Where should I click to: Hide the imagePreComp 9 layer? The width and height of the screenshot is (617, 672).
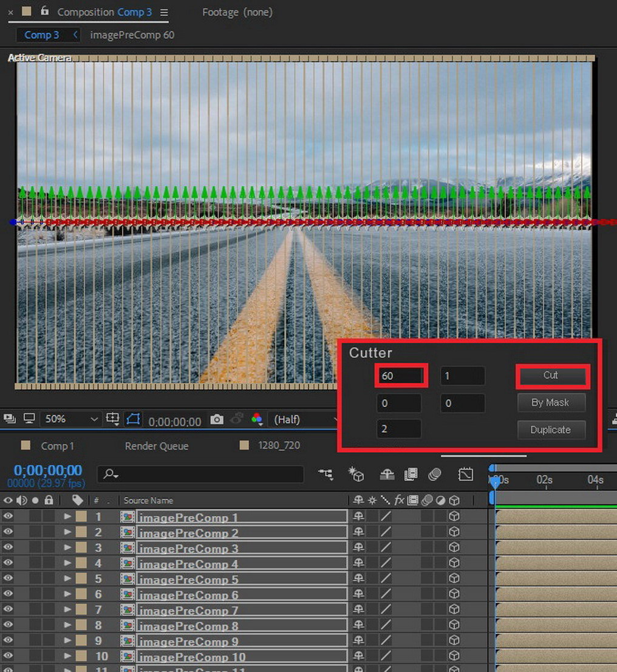8,640
